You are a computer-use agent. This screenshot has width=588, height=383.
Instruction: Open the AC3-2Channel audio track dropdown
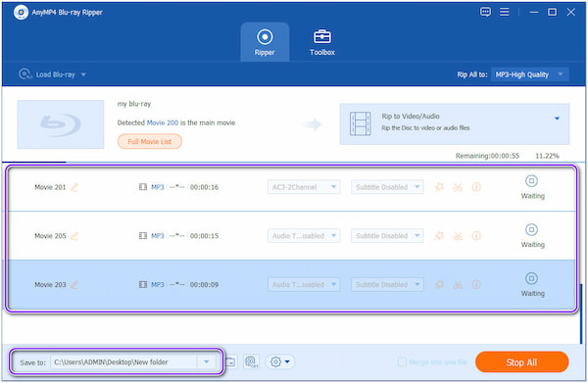coord(304,187)
